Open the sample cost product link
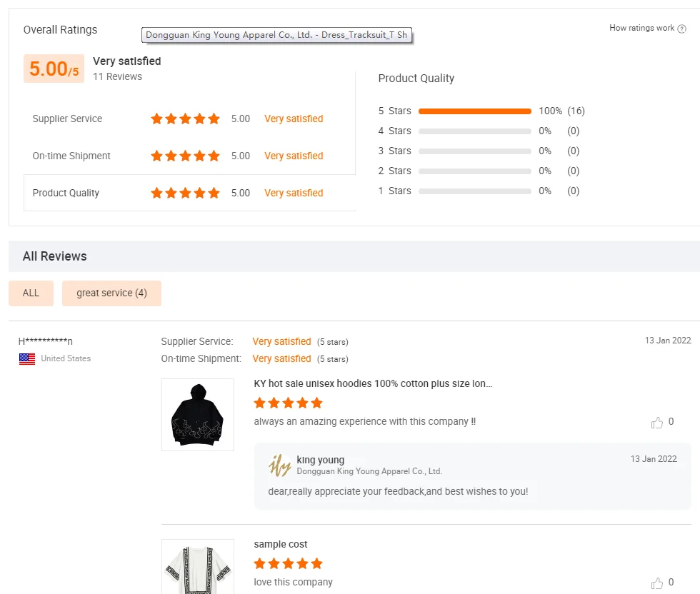 pos(280,545)
